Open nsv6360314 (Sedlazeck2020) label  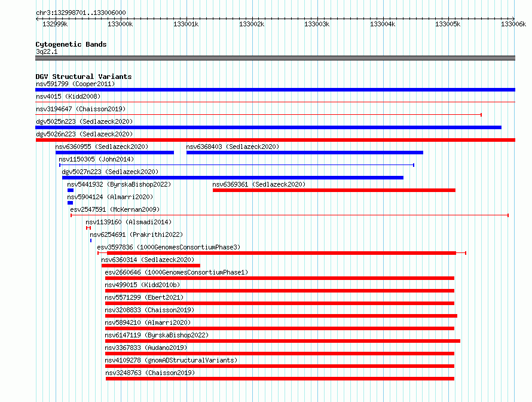coord(148,260)
